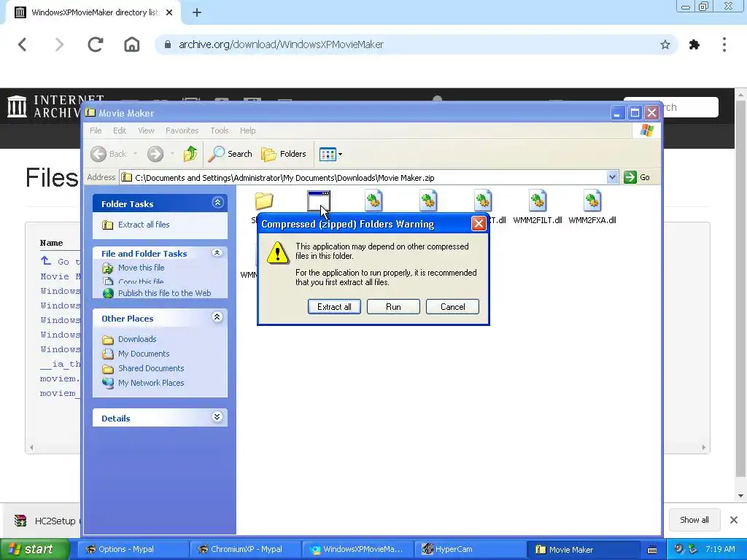
Task: Select the application executable icon
Action: [319, 201]
